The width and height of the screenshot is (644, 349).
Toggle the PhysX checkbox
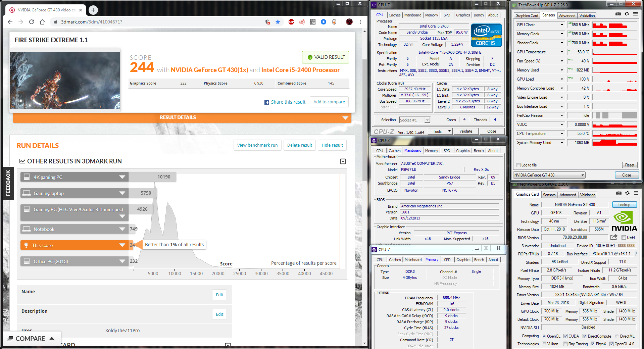tap(593, 344)
